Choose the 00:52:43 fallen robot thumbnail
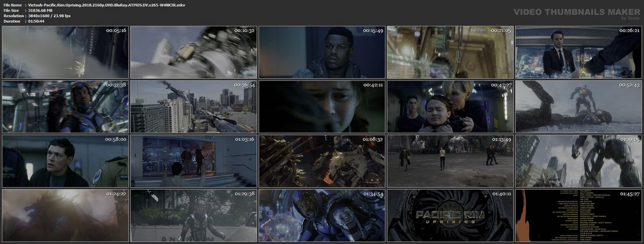 (x=579, y=107)
